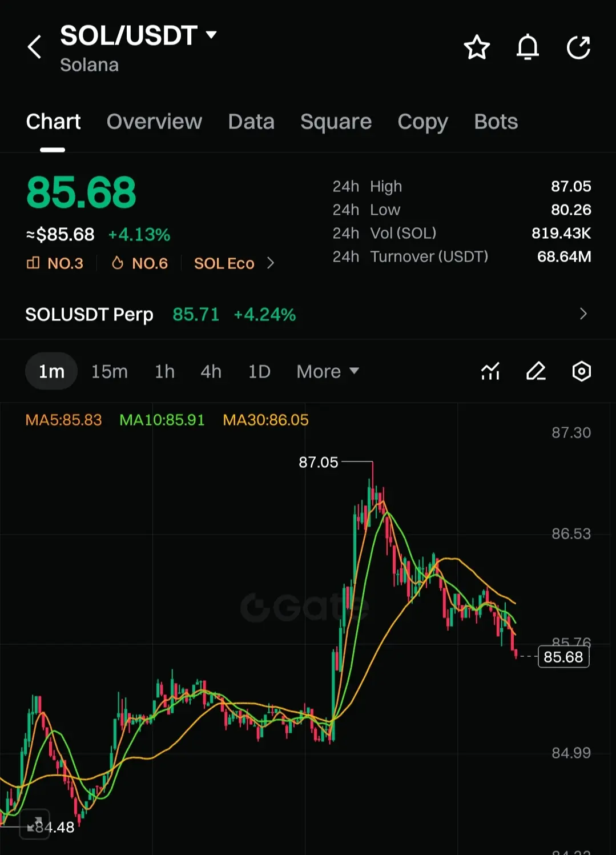The height and width of the screenshot is (855, 616).
Task: Open the SOLUSDT Perp contract row
Action: 308,314
